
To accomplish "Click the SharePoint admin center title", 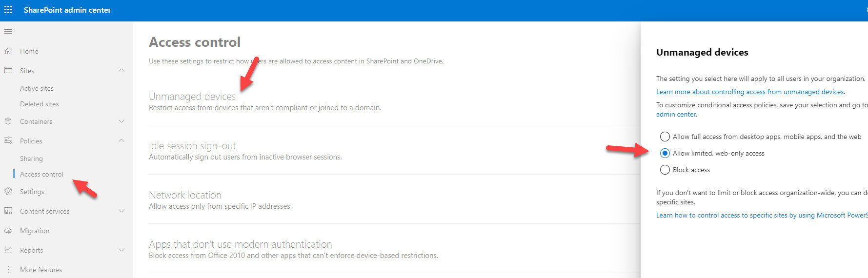I will tap(67, 10).
